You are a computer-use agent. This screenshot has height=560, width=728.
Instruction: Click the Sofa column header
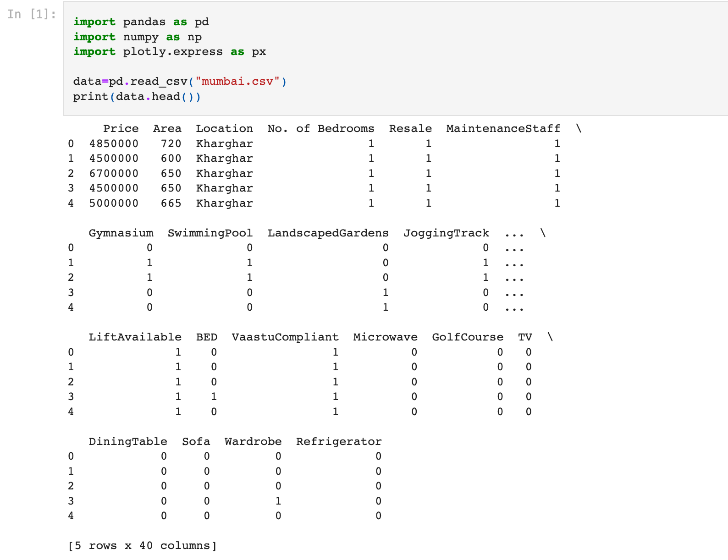pos(196,442)
